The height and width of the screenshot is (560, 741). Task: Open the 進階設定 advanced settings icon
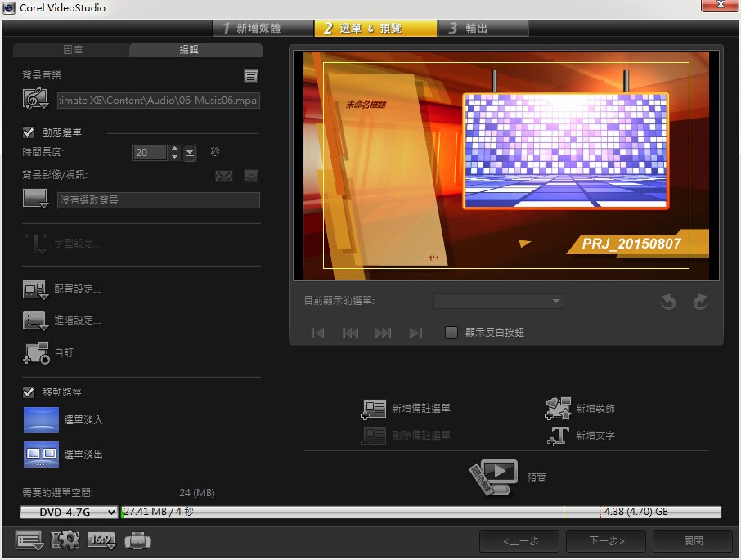tap(35, 320)
